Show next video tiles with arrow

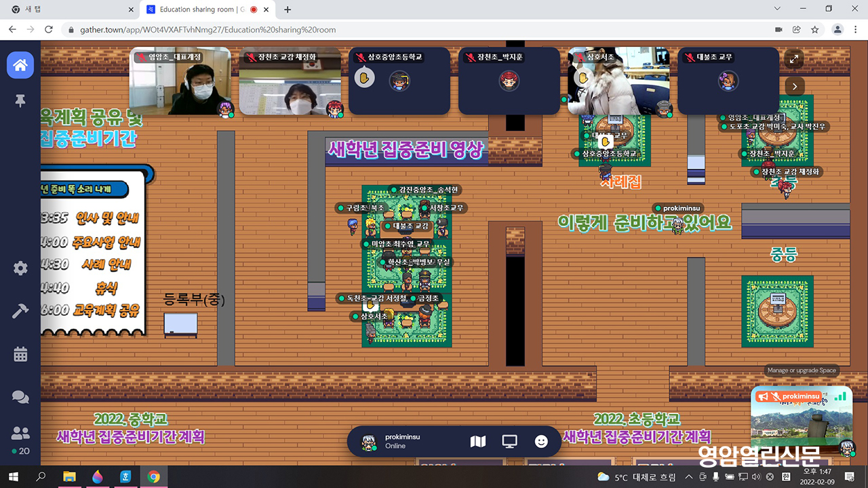coord(794,86)
